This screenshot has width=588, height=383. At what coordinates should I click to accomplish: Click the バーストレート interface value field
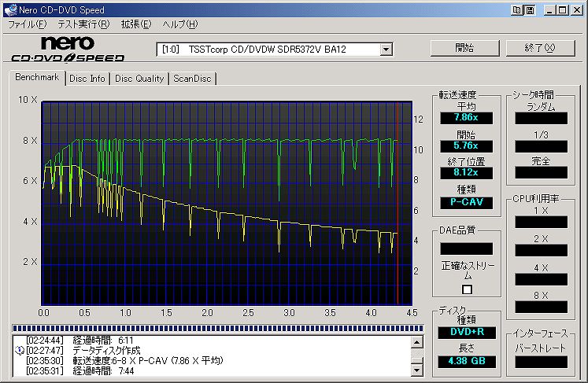tap(541, 362)
